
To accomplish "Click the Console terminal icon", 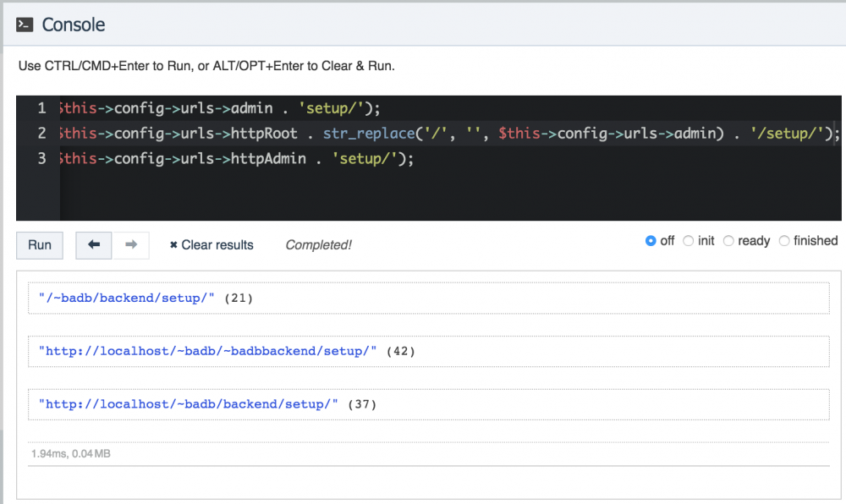I will [x=25, y=25].
